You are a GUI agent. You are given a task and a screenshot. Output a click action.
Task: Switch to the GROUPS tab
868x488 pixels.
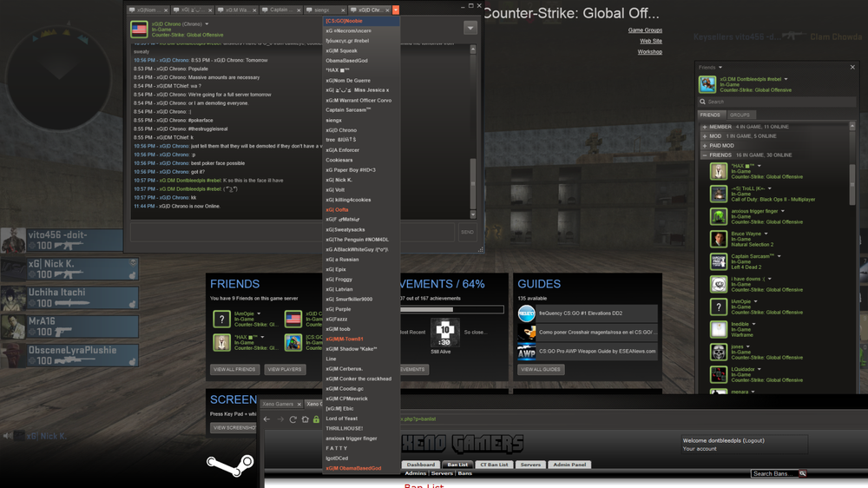click(x=740, y=115)
